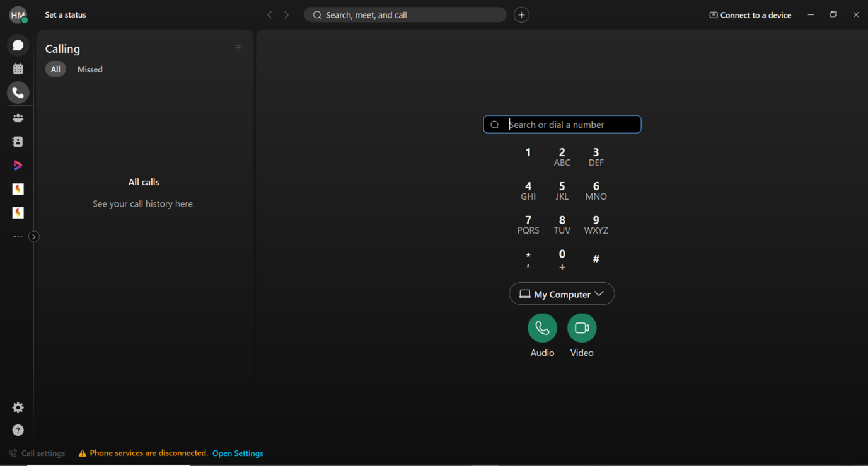The width and height of the screenshot is (868, 466).
Task: Click Set a status text
Action: [66, 14]
